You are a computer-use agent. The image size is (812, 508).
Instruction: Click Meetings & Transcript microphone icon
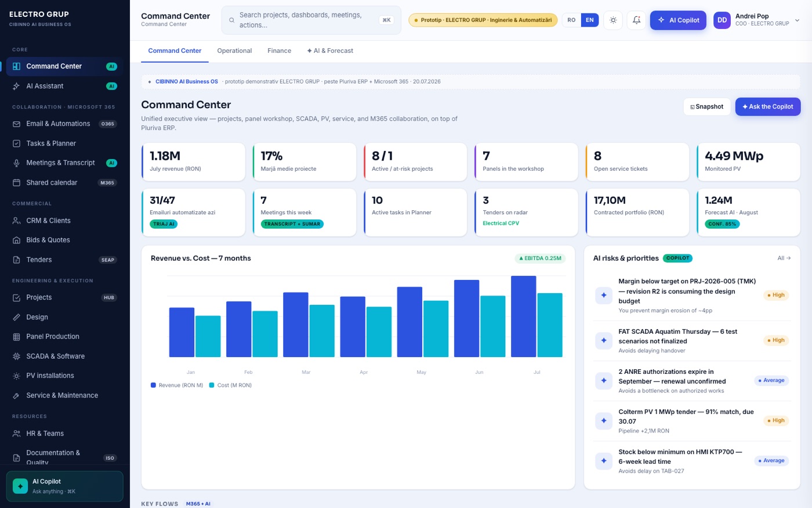point(17,163)
